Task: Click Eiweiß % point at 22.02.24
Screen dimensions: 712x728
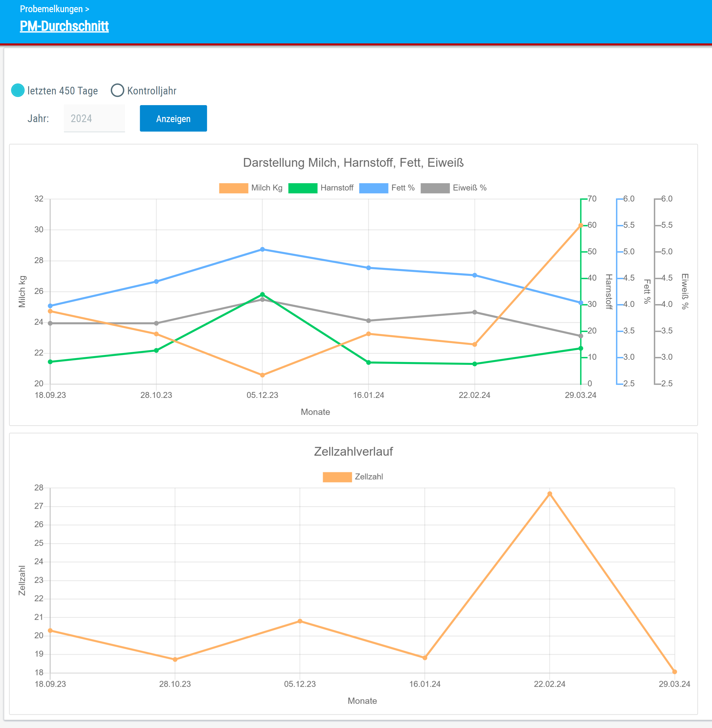Action: click(x=474, y=312)
